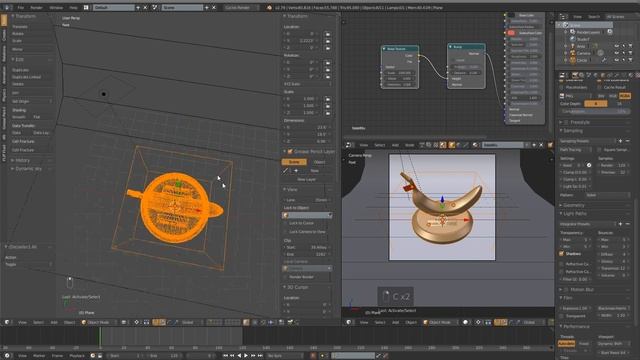Image resolution: width=640 pixels, height=360 pixels.
Task: Open Default screen layout selector
Action: pos(113,7)
